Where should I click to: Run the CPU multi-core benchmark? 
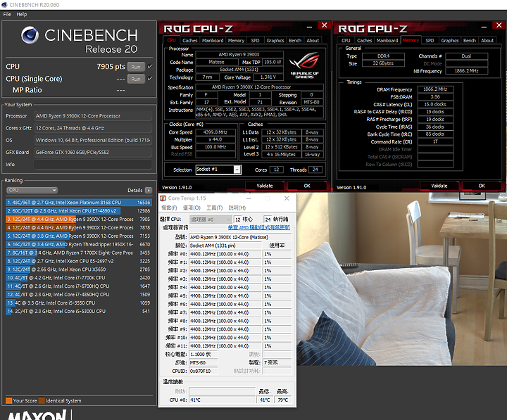(136, 67)
